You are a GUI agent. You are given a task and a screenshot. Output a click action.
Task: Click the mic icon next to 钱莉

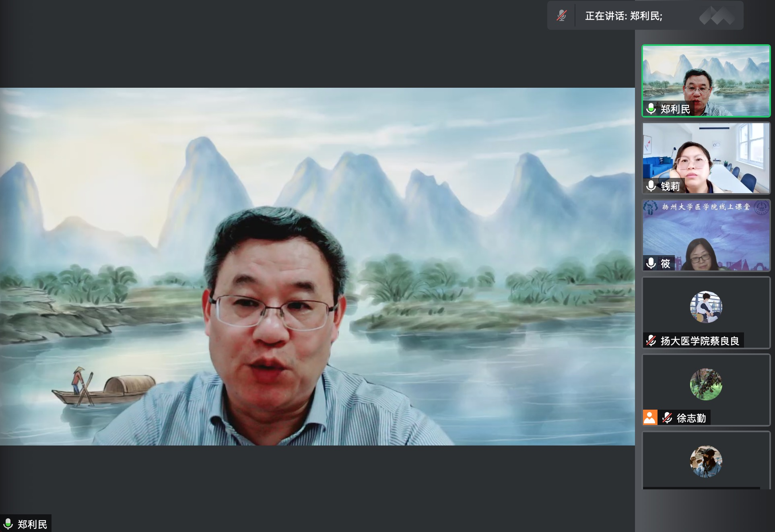point(651,186)
